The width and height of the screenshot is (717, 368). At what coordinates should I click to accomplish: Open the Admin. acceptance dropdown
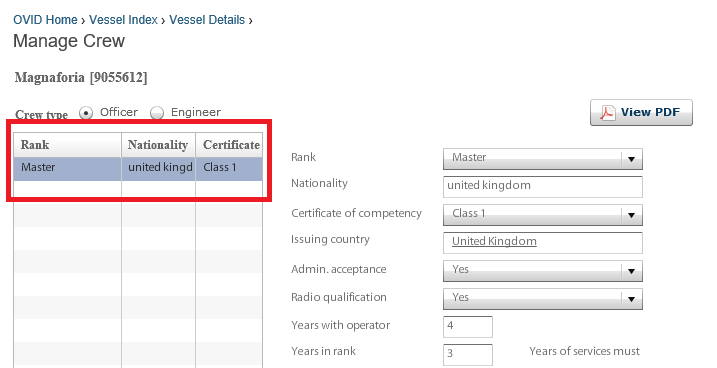click(x=543, y=271)
